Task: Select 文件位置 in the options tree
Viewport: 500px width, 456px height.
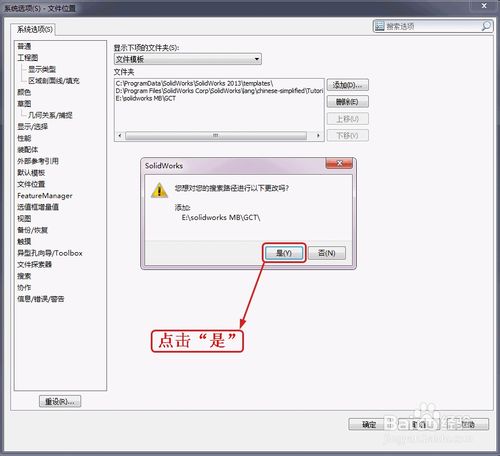Action: click(x=31, y=184)
